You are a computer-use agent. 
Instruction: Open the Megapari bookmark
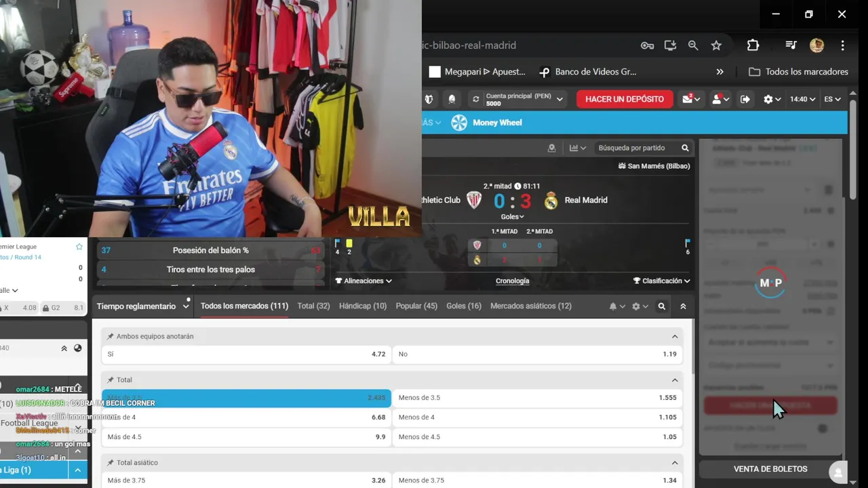(477, 72)
